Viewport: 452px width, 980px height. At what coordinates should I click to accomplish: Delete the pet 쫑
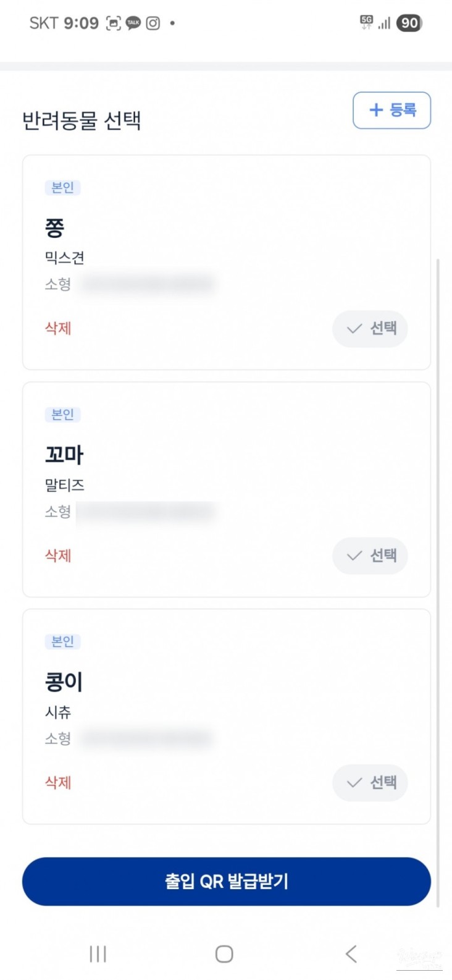[58, 328]
